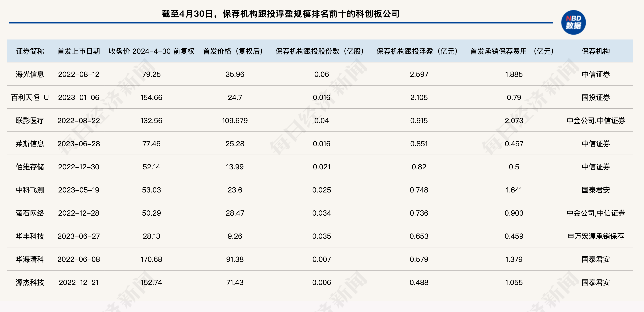Select the 保荐机构跟投浮盈（亿元） header
644x312 pixels.
[x=419, y=51]
